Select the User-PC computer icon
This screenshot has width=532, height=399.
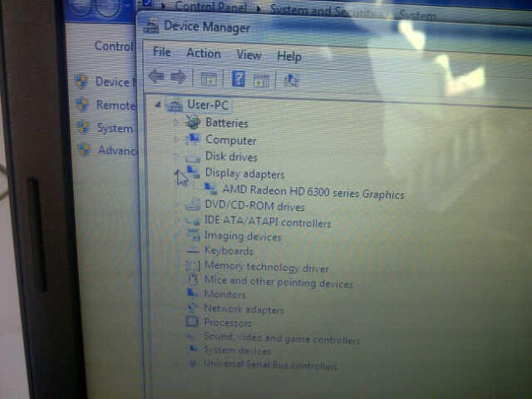175,106
